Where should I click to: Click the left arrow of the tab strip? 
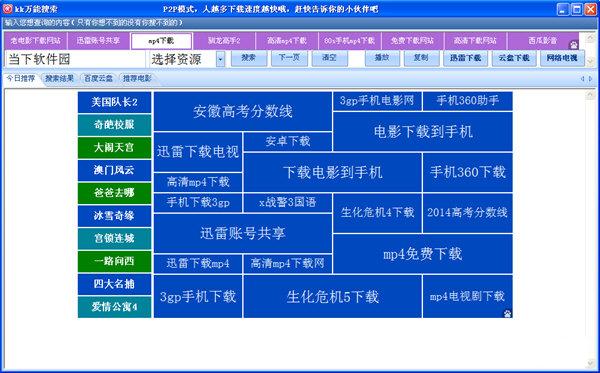pos(582,79)
